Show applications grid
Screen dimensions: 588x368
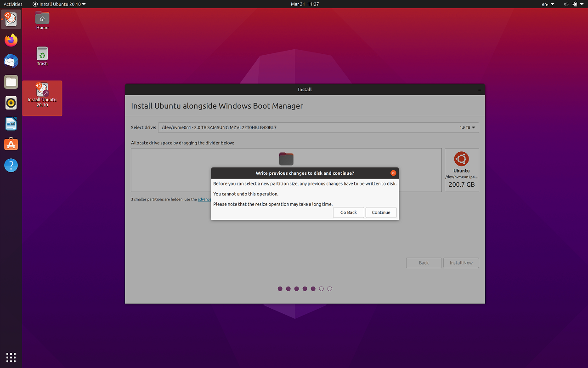click(x=11, y=357)
